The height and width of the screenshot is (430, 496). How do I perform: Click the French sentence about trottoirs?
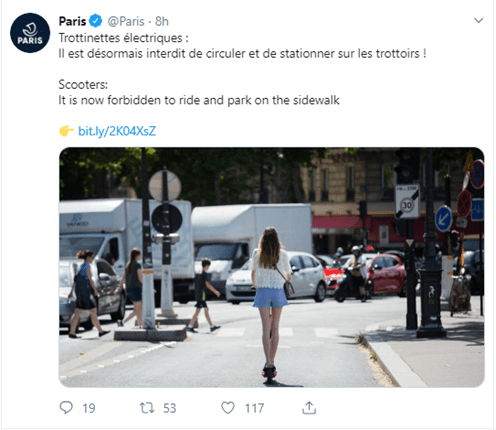(242, 53)
